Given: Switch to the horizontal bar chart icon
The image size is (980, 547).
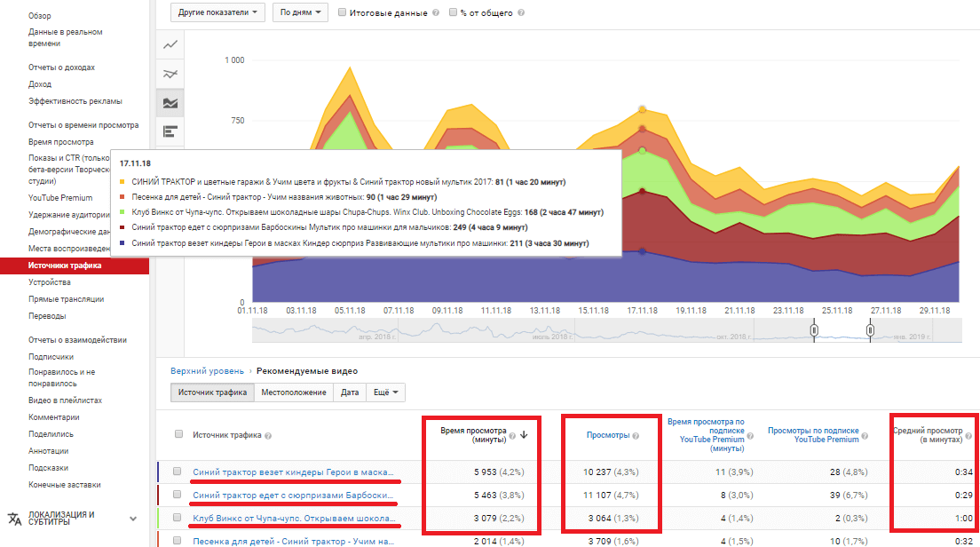Looking at the screenshot, I should coord(170,131).
